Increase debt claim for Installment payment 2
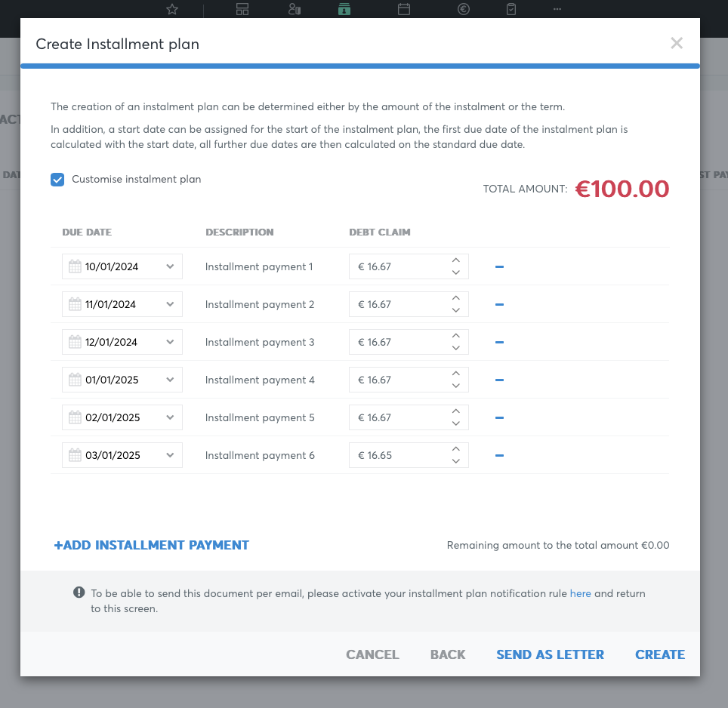The height and width of the screenshot is (708, 728). tap(456, 298)
